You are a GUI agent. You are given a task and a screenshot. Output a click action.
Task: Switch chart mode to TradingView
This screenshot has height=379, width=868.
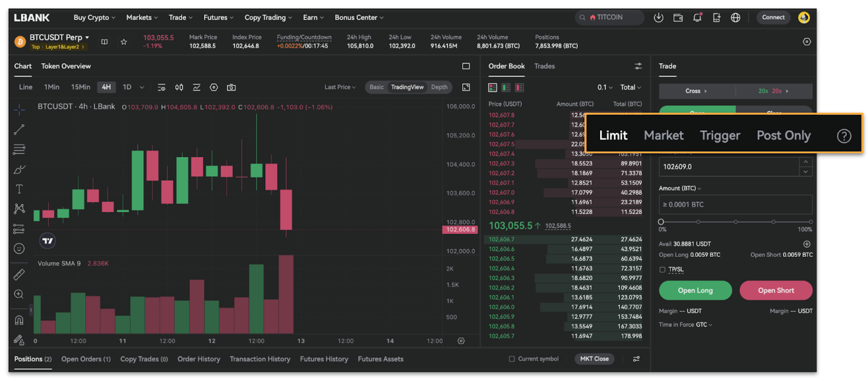click(x=407, y=87)
